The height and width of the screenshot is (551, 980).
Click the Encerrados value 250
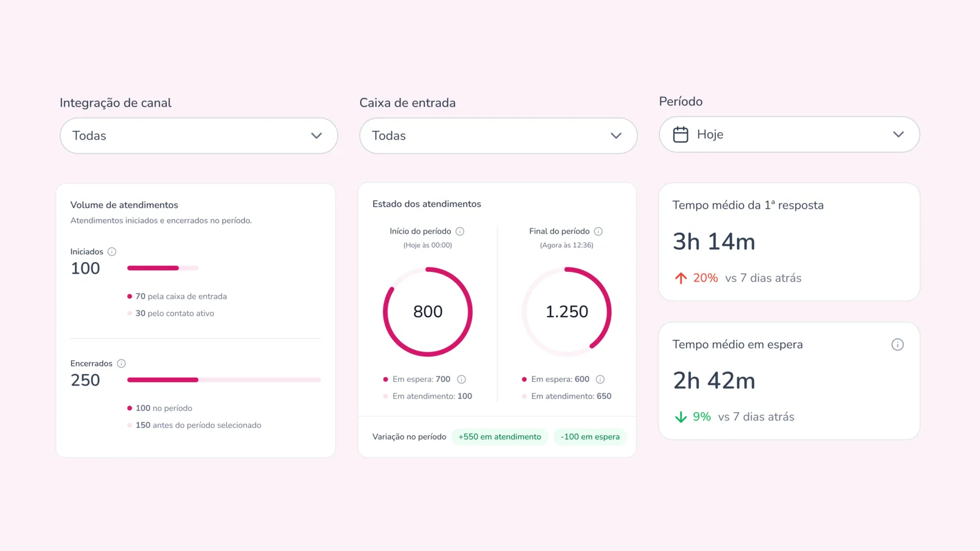(85, 381)
